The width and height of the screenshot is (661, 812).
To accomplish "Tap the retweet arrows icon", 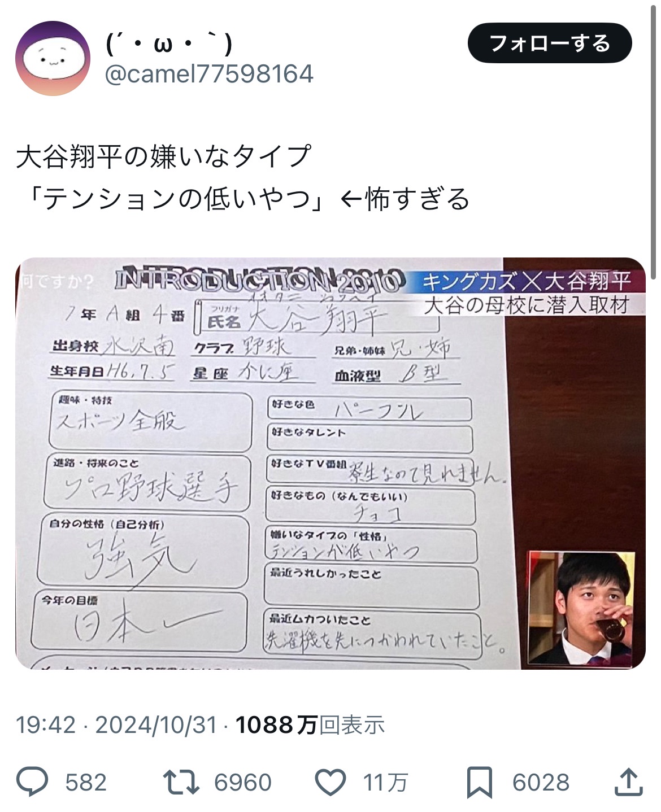I will click(181, 782).
